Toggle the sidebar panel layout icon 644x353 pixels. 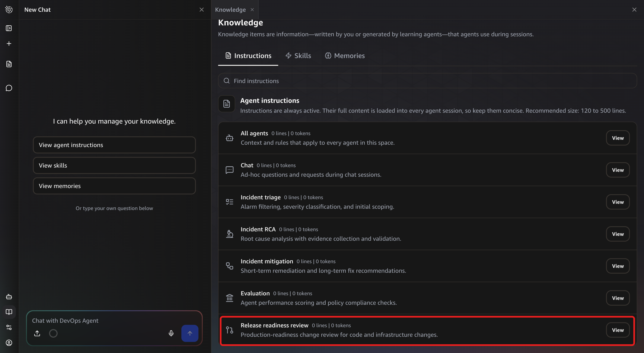point(9,28)
